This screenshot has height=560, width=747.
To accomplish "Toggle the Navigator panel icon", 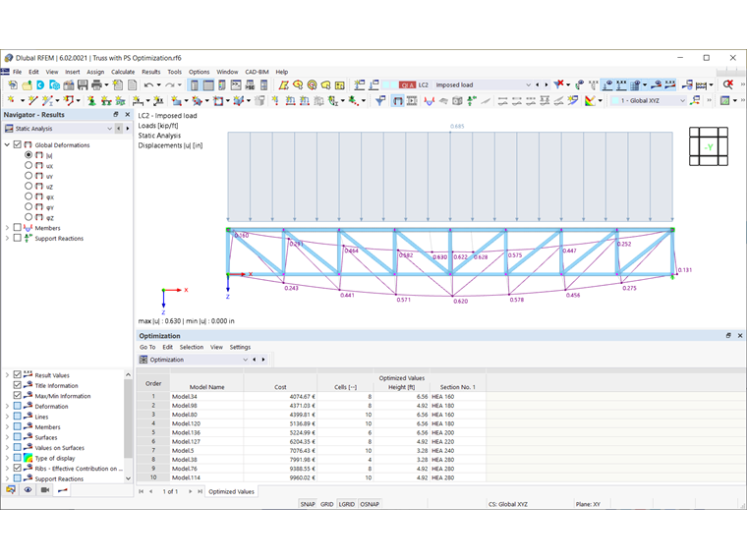I will click(x=195, y=84).
